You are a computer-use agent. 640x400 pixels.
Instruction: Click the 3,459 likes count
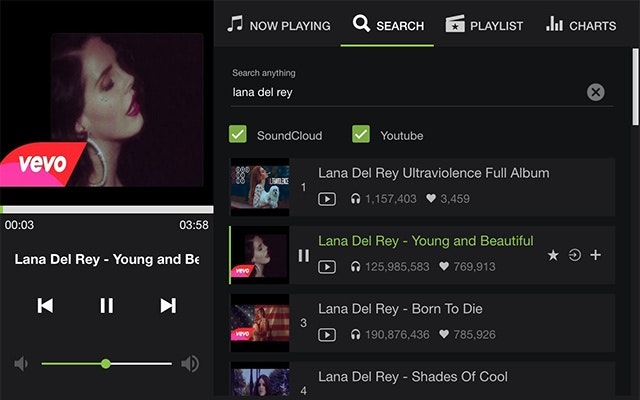point(455,199)
